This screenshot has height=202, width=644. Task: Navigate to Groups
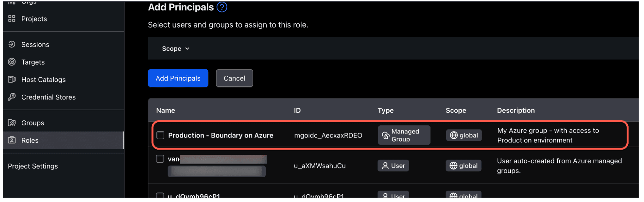pyautogui.click(x=33, y=123)
